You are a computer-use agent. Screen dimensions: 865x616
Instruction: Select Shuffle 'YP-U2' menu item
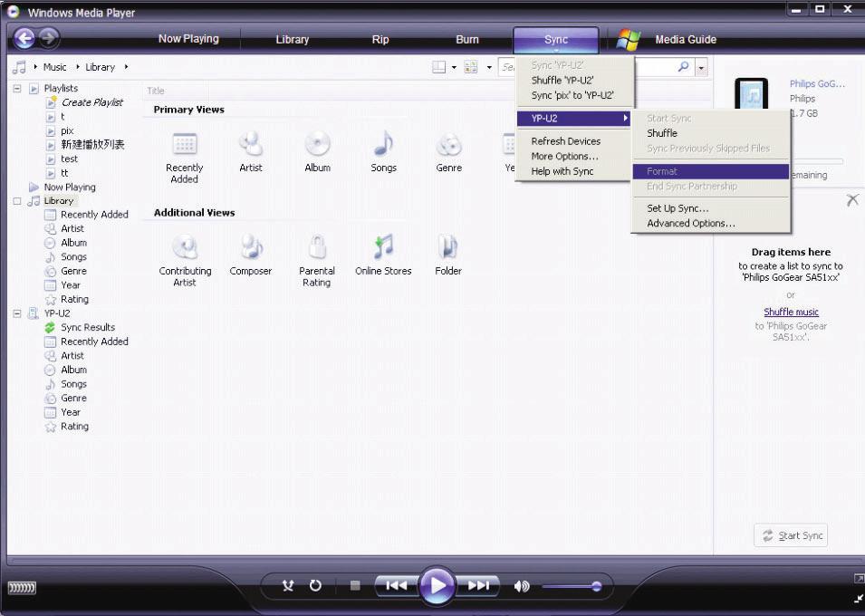tap(574, 80)
